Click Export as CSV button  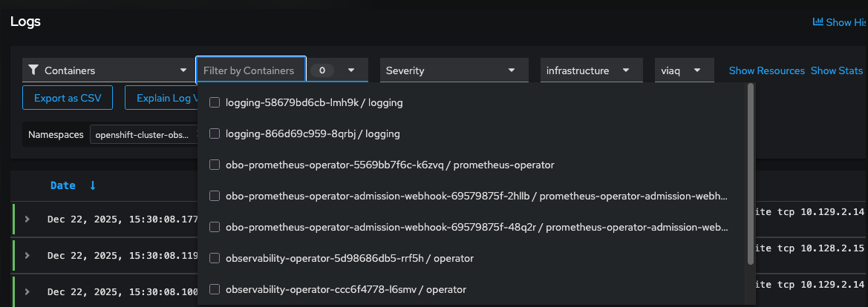tap(68, 97)
